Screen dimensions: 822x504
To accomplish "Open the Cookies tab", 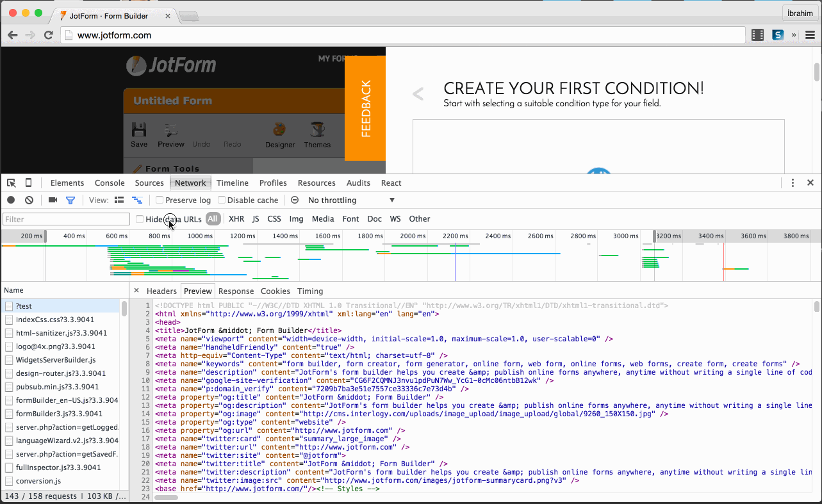I will (x=275, y=291).
